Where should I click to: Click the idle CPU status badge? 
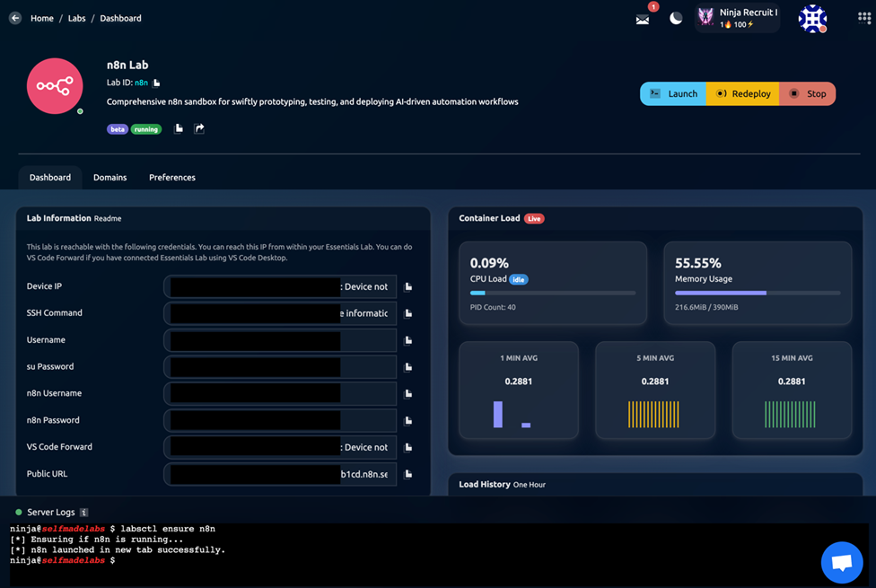pos(519,279)
